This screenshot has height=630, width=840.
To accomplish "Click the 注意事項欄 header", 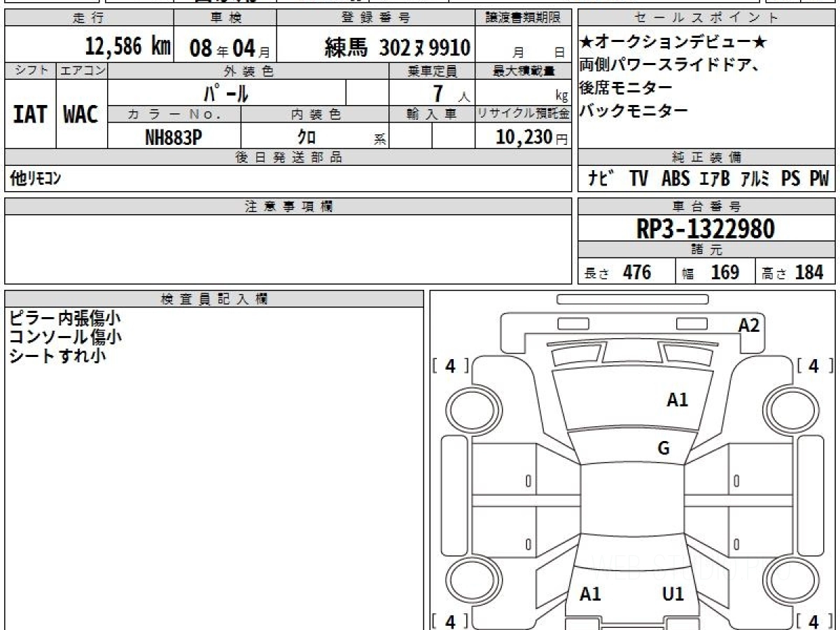I will pyautogui.click(x=288, y=206).
